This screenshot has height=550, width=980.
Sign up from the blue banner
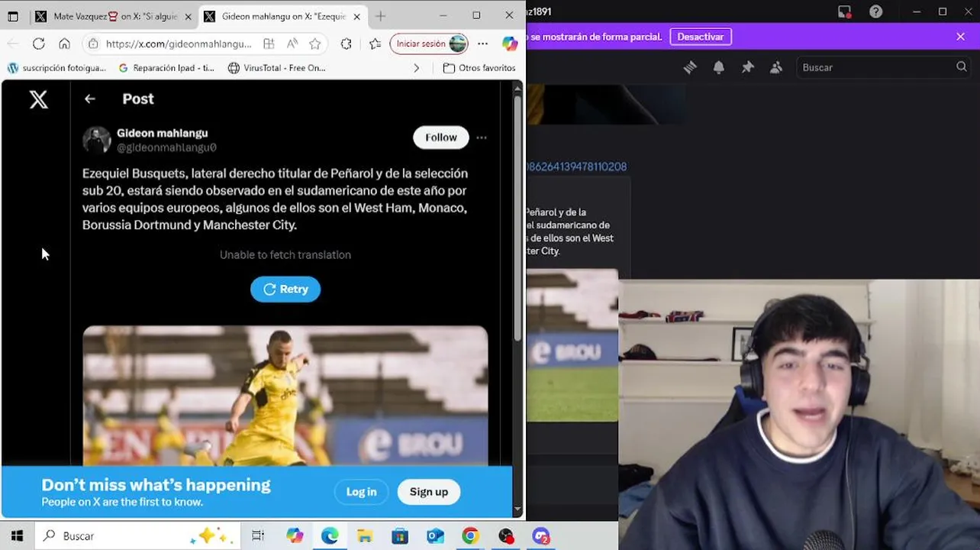[x=429, y=492]
